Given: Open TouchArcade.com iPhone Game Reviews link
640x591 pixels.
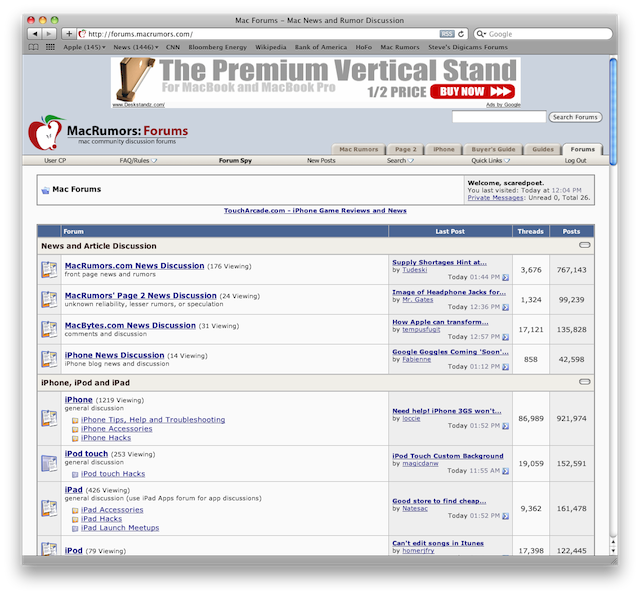Looking at the screenshot, I should (315, 211).
